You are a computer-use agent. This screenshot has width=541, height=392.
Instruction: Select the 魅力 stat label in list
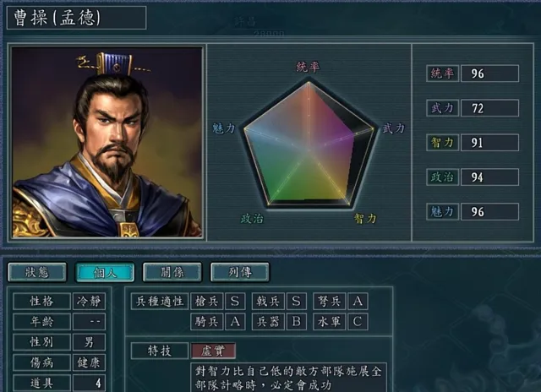click(x=442, y=211)
